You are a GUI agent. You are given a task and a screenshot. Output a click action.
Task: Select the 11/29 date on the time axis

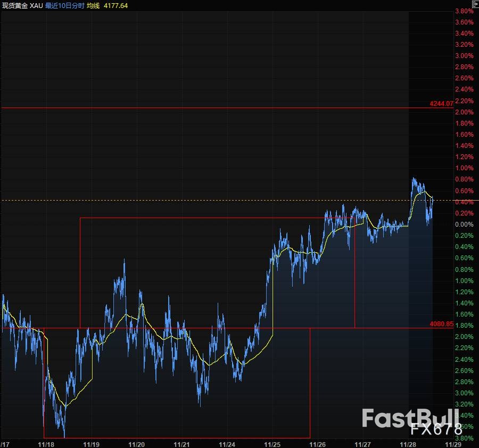click(x=453, y=444)
